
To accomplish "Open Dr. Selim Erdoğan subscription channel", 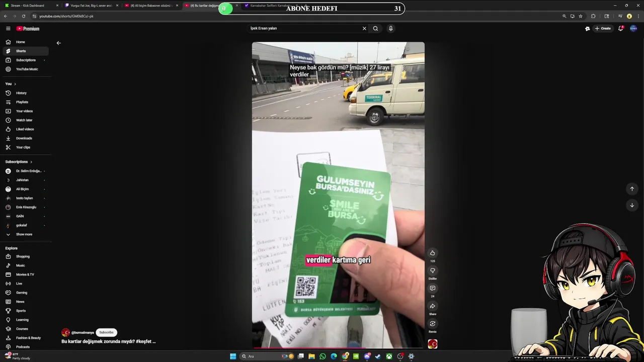I will 25,171.
